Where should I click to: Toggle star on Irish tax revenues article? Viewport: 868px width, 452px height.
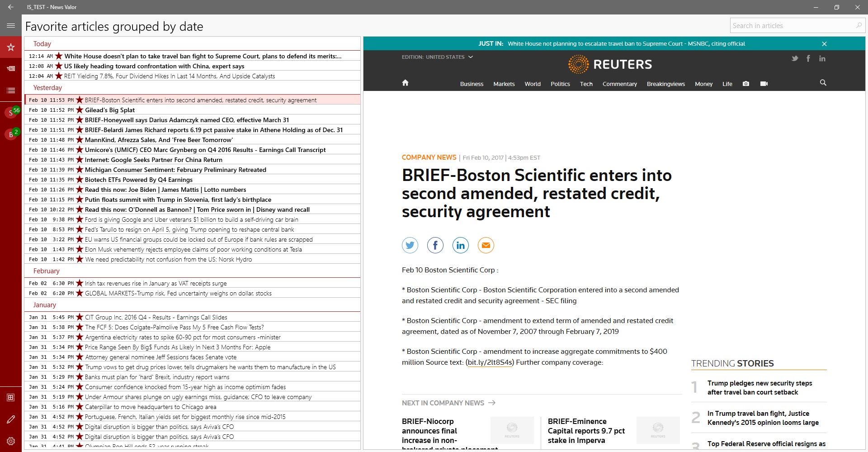coord(80,283)
